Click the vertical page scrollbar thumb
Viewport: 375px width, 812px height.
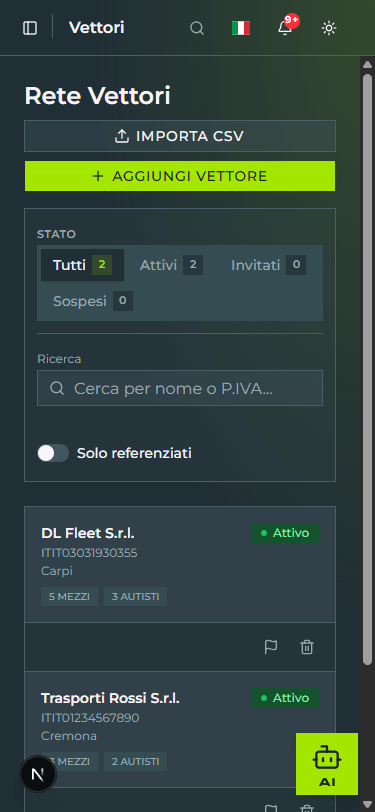point(367,369)
